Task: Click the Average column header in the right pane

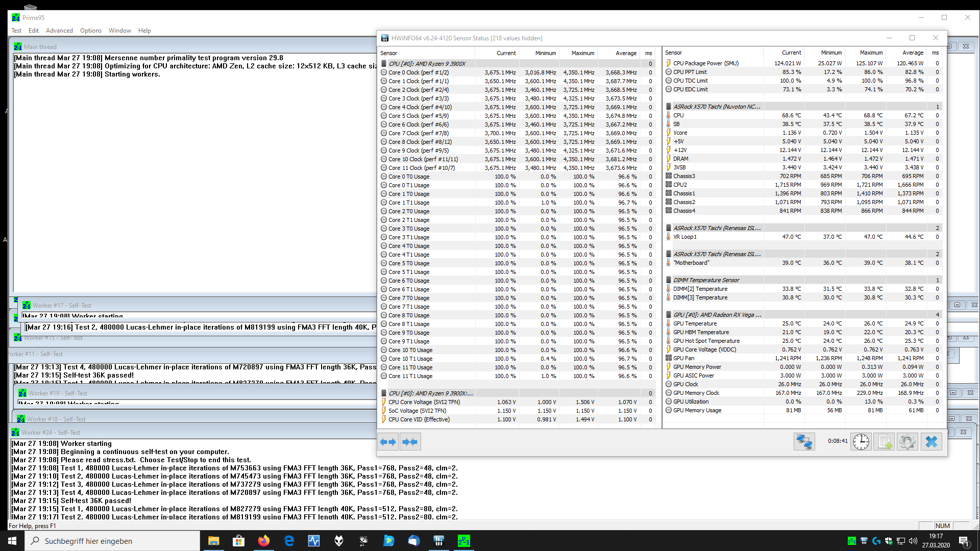Action: click(x=913, y=53)
